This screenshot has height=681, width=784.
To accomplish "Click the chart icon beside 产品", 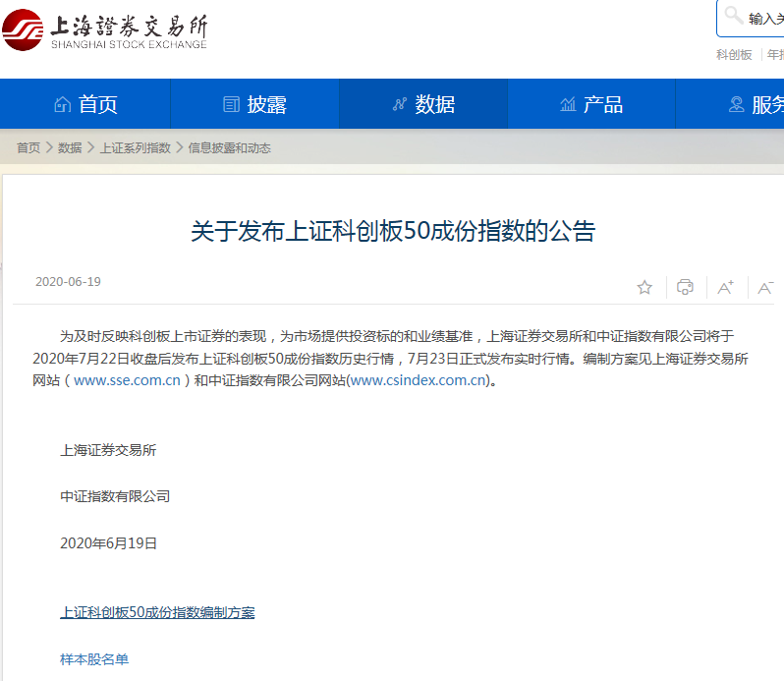I will coord(568,104).
